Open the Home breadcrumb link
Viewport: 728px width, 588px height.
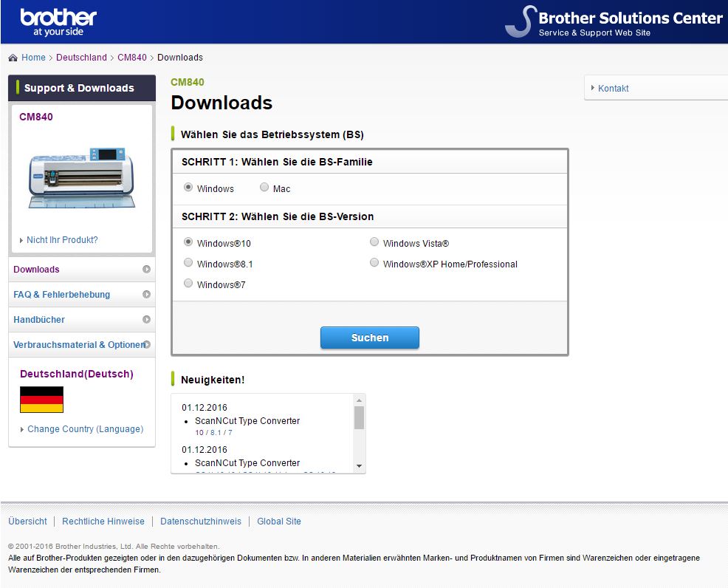pyautogui.click(x=33, y=58)
